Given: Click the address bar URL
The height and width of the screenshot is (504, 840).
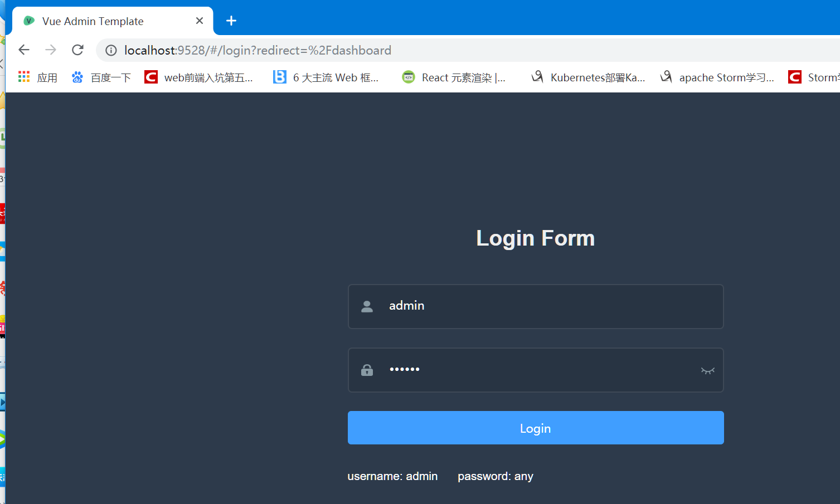Looking at the screenshot, I should click(258, 50).
